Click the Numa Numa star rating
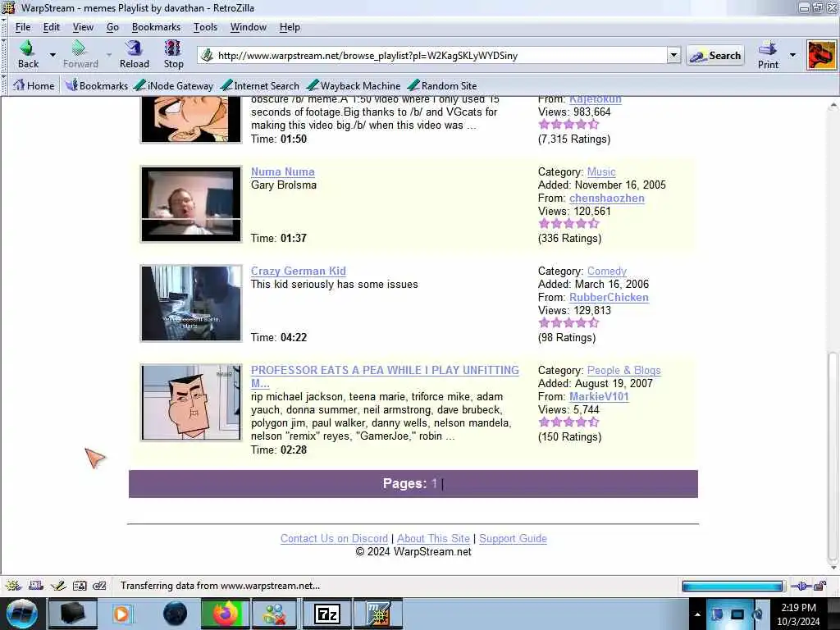This screenshot has width=840, height=630. (568, 224)
